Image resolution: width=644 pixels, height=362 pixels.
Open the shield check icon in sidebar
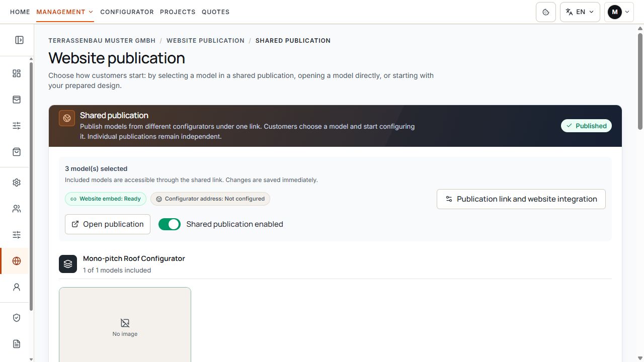(x=17, y=318)
